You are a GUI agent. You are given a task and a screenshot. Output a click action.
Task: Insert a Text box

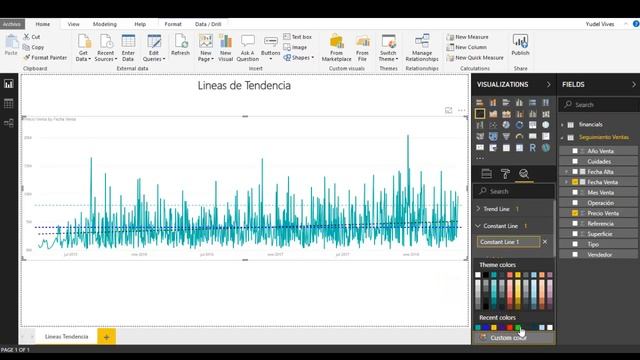(x=298, y=37)
